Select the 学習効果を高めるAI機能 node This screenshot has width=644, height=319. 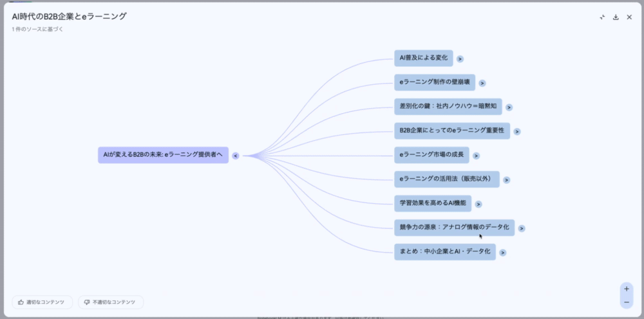(x=433, y=203)
